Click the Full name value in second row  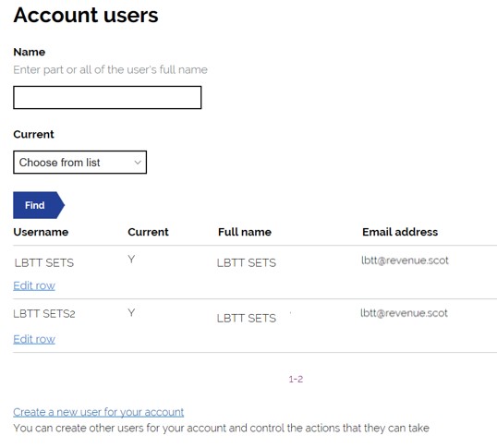[x=247, y=318]
